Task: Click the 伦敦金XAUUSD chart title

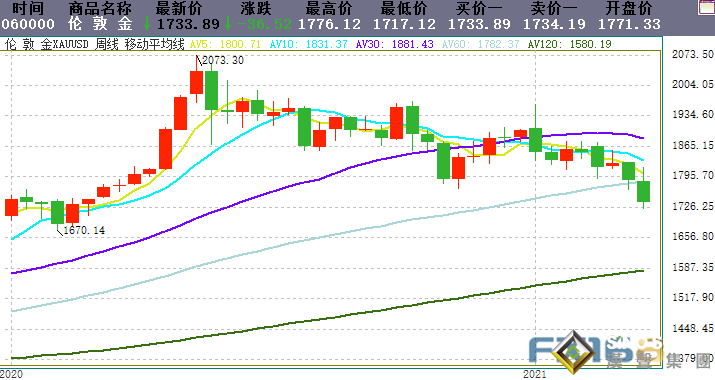Action: point(47,44)
